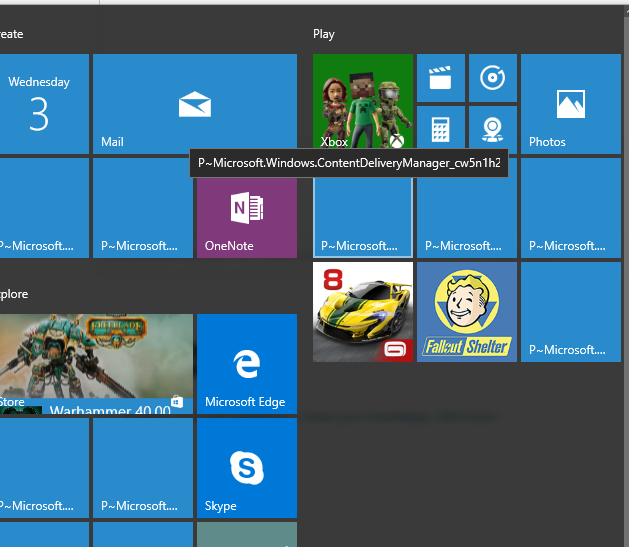Launch the Fallout Shelter tile
This screenshot has height=547, width=629.
pyautogui.click(x=467, y=312)
